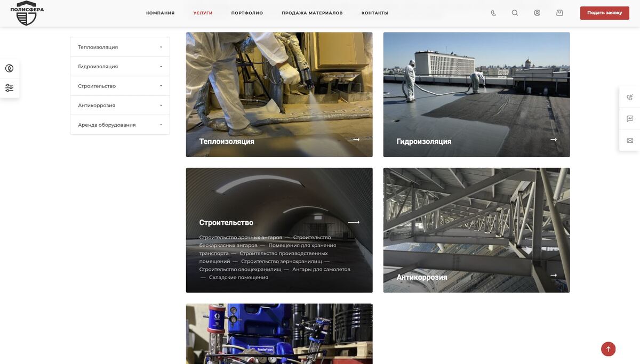Expand the Гидроизоляция sidebar item arrow
Viewport: 640px width, 364px height.
(161, 67)
